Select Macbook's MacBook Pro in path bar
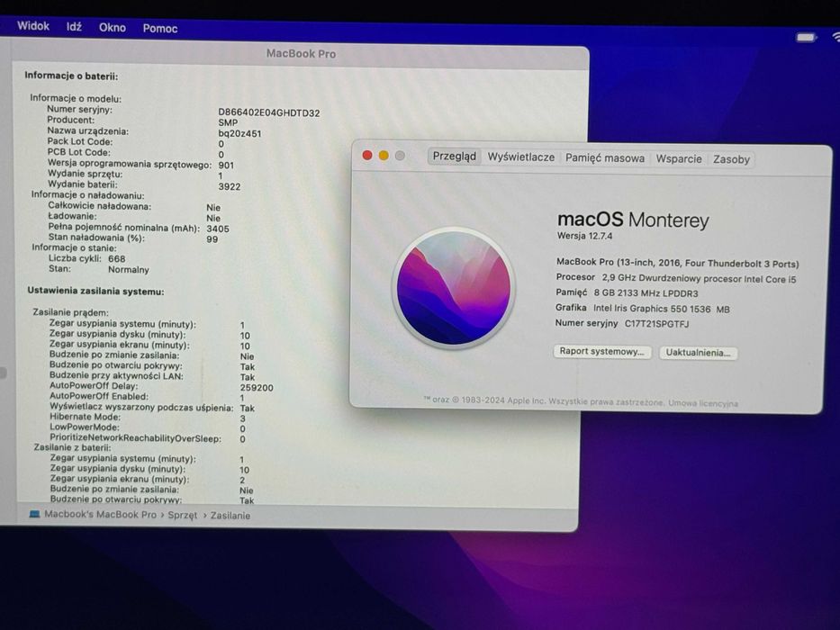 (100, 514)
